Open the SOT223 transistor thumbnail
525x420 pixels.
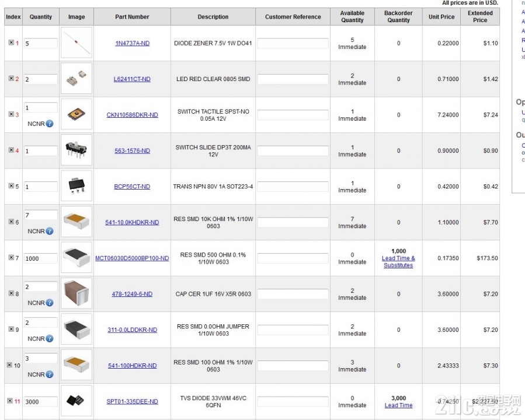point(77,186)
